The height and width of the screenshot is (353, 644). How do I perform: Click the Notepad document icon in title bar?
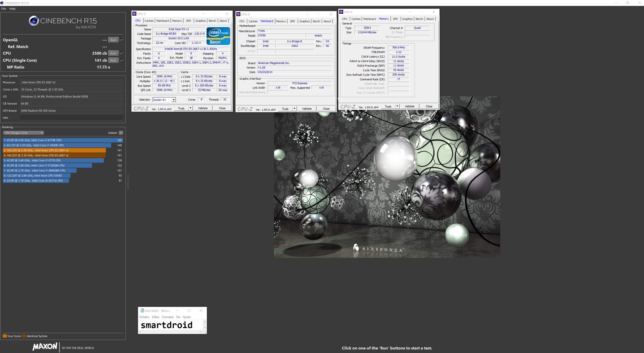(x=142, y=311)
